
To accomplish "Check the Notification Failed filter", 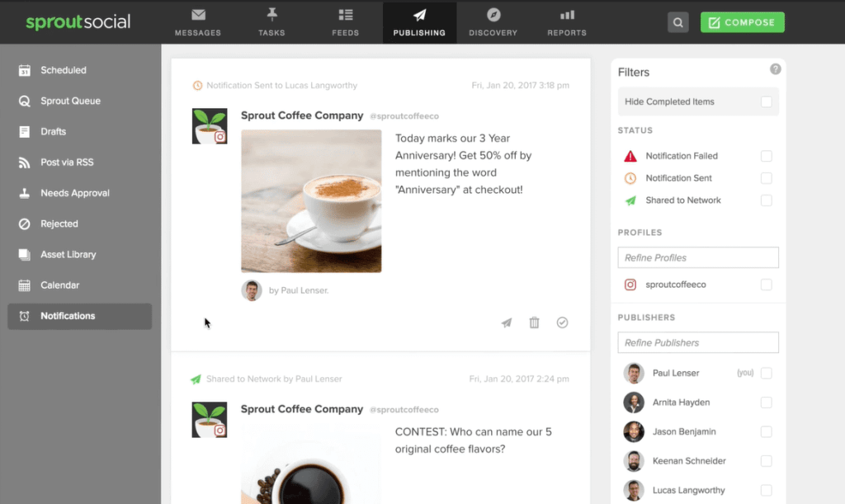I will click(x=766, y=156).
